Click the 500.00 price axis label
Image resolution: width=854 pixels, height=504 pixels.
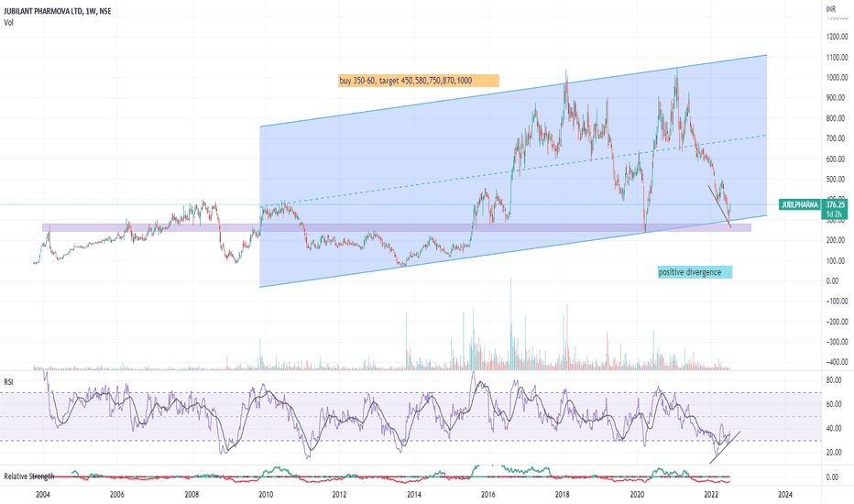coord(838,180)
